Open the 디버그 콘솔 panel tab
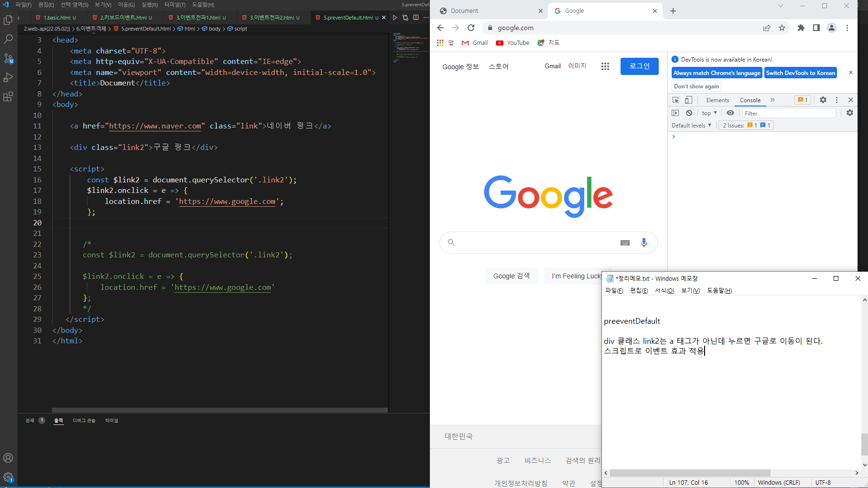 [84, 421]
